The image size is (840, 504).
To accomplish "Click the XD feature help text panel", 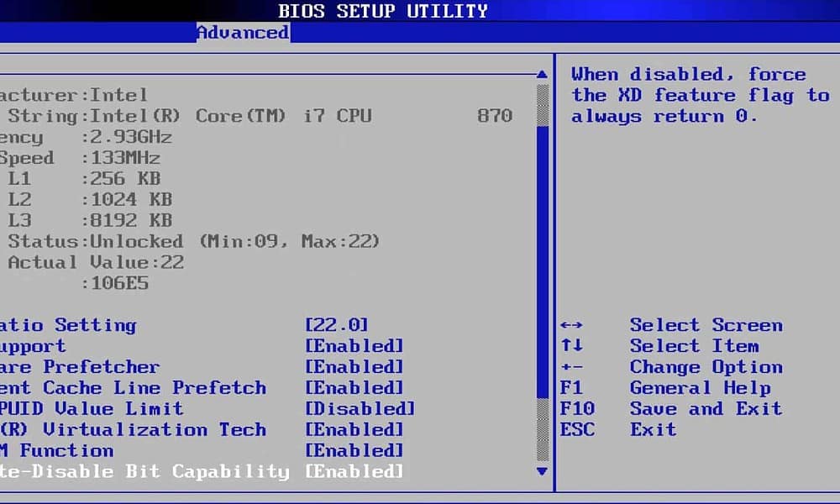I will pyautogui.click(x=697, y=95).
